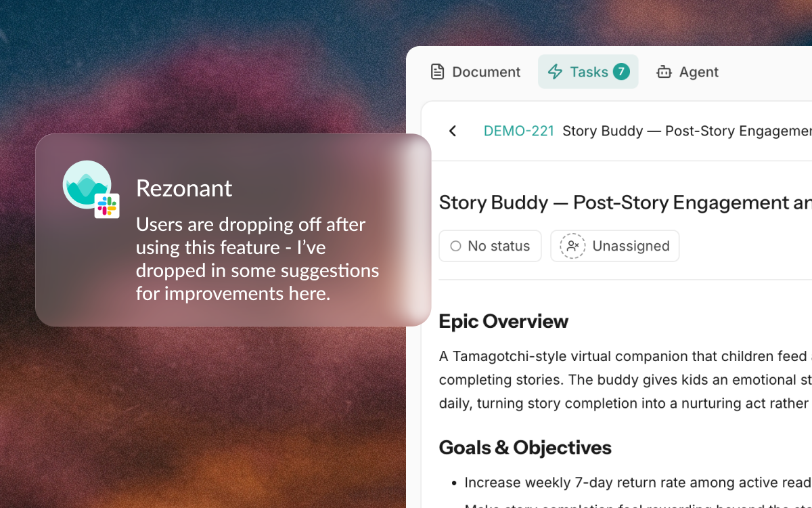The image size is (812, 508).
Task: Click the Agent robot icon
Action: click(x=664, y=72)
